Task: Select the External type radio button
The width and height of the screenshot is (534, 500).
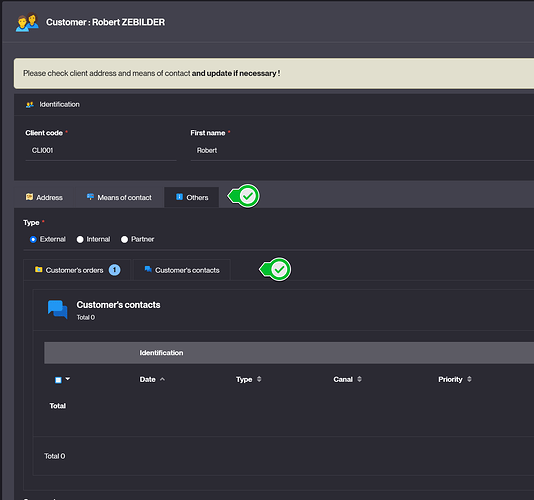Action: (x=33, y=239)
